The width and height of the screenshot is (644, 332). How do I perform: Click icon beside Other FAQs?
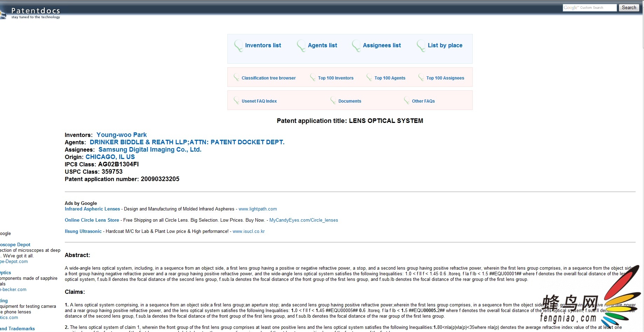click(407, 101)
